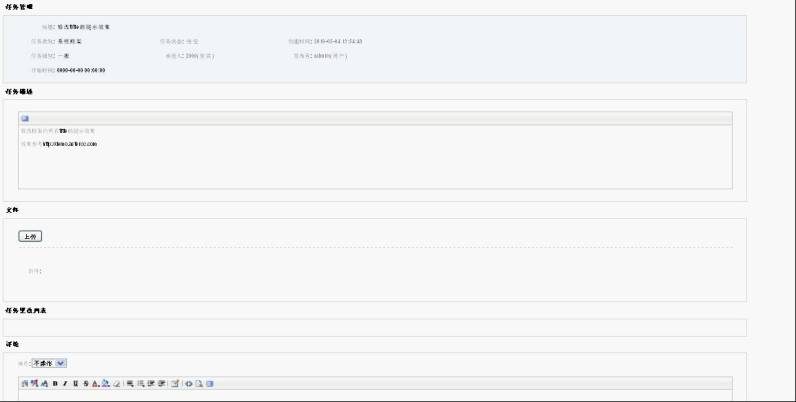Click the second icon in the comment editor toolbar
The image size is (796, 402).
click(x=35, y=384)
